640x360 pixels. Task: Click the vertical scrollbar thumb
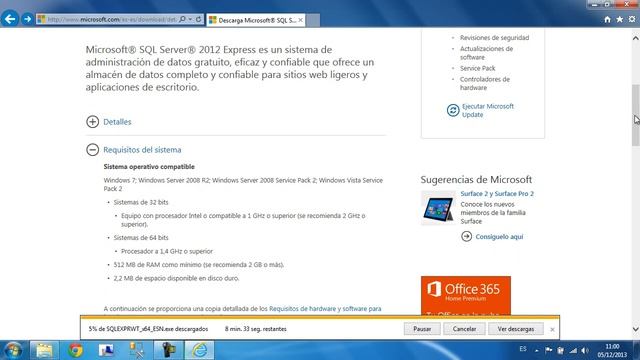[636, 116]
